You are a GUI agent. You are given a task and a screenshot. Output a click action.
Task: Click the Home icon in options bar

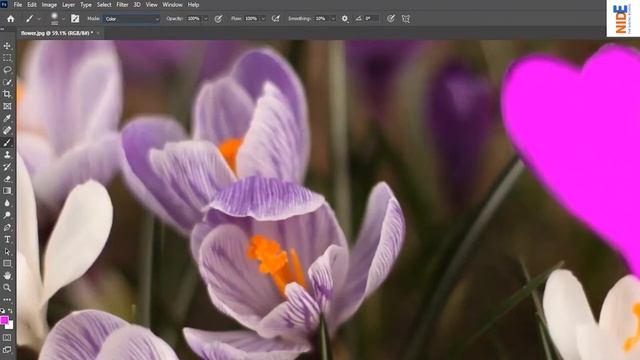(x=11, y=19)
